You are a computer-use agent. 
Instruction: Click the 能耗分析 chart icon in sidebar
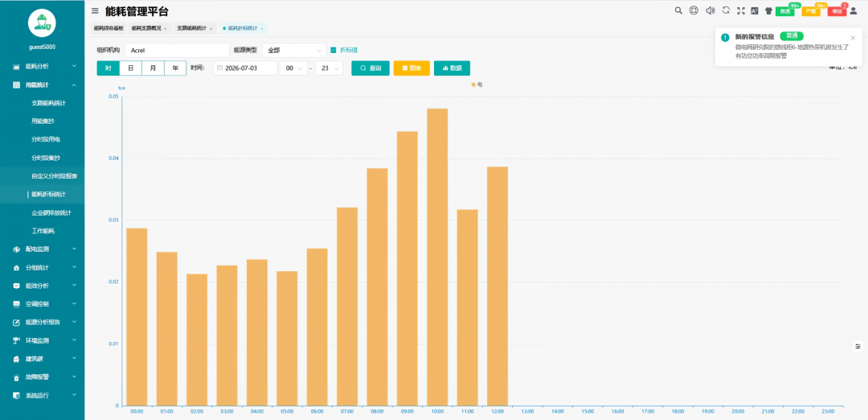click(16, 67)
